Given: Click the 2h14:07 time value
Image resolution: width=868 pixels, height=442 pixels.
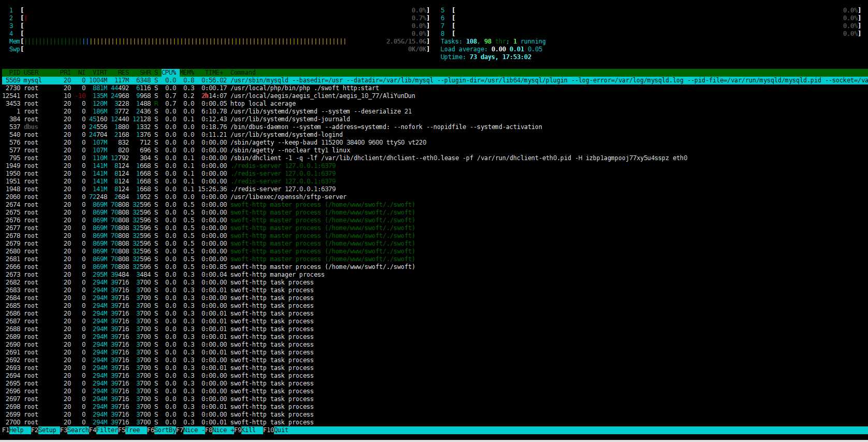Looking at the screenshot, I should pyautogui.click(x=214, y=96).
